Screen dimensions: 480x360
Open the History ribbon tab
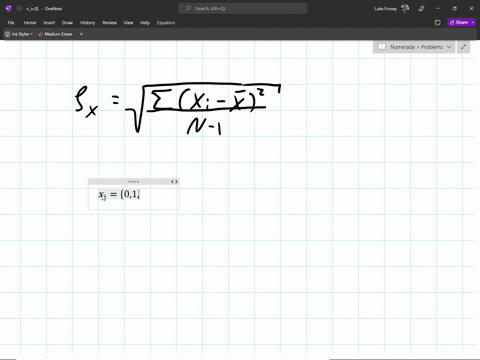click(x=88, y=23)
